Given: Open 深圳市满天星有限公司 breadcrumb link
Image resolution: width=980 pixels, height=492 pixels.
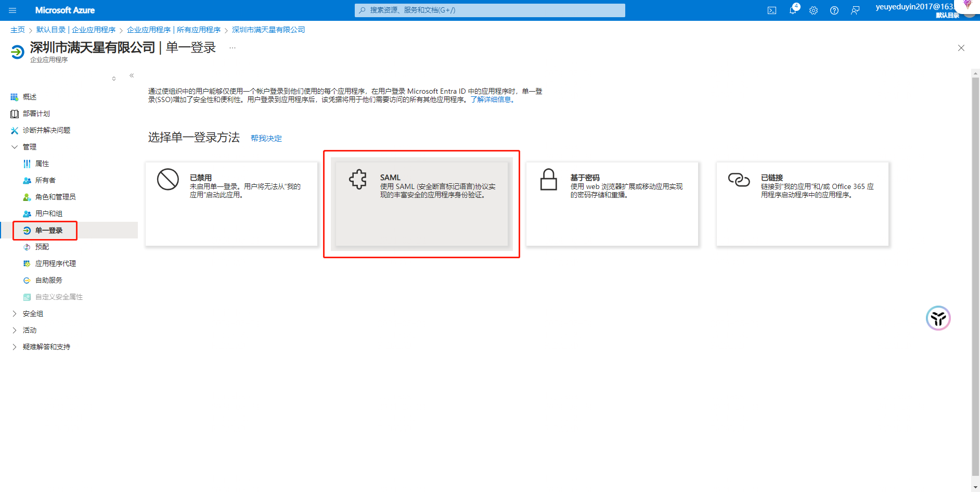Looking at the screenshot, I should (268, 30).
